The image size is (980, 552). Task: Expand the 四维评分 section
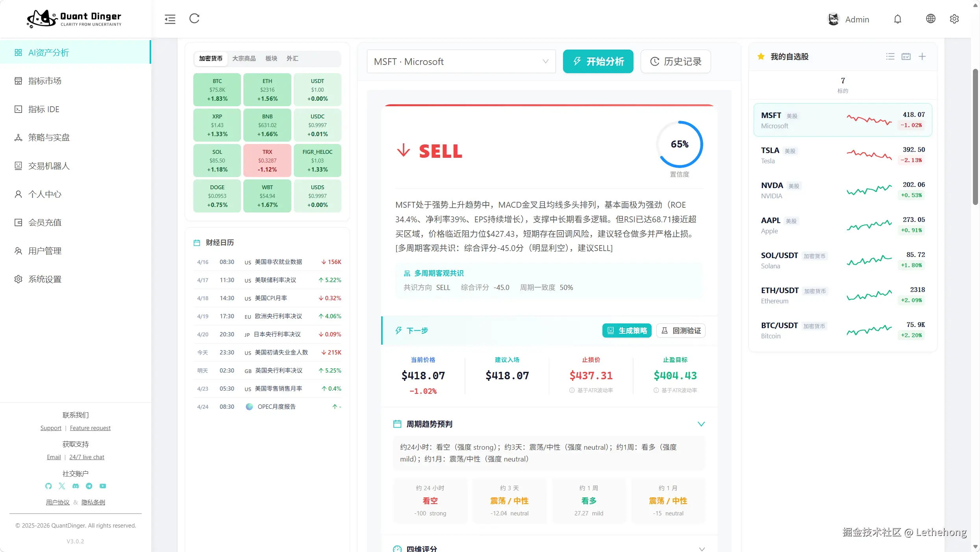click(701, 548)
